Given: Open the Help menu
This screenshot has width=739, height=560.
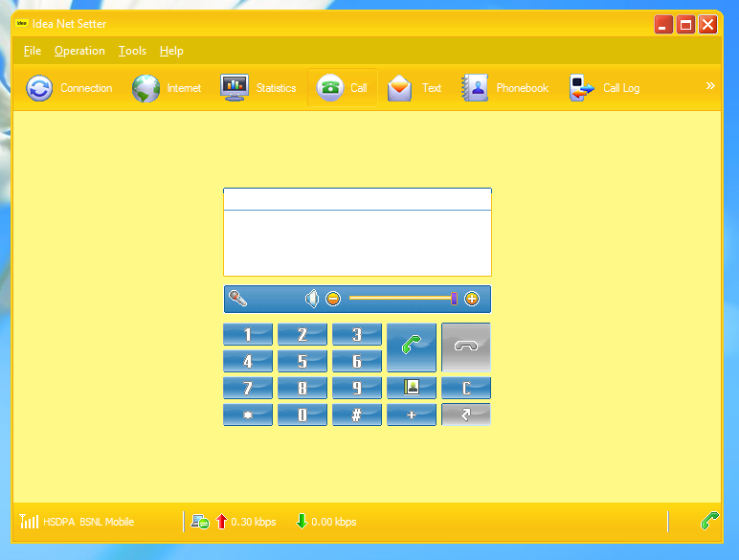Looking at the screenshot, I should point(171,51).
